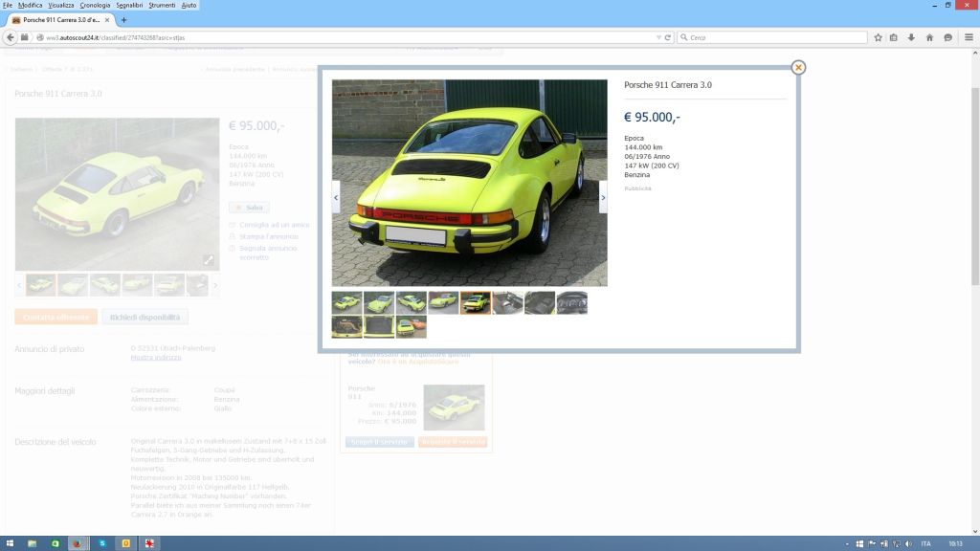Click Scopri il servizio button
The height and width of the screenshot is (551, 980).
coord(379,442)
